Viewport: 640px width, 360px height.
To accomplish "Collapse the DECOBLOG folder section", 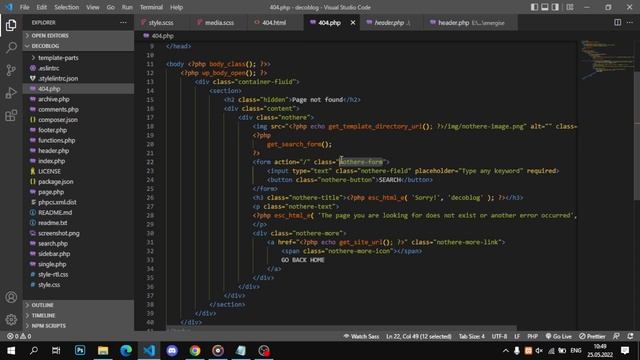I will click(78, 46).
